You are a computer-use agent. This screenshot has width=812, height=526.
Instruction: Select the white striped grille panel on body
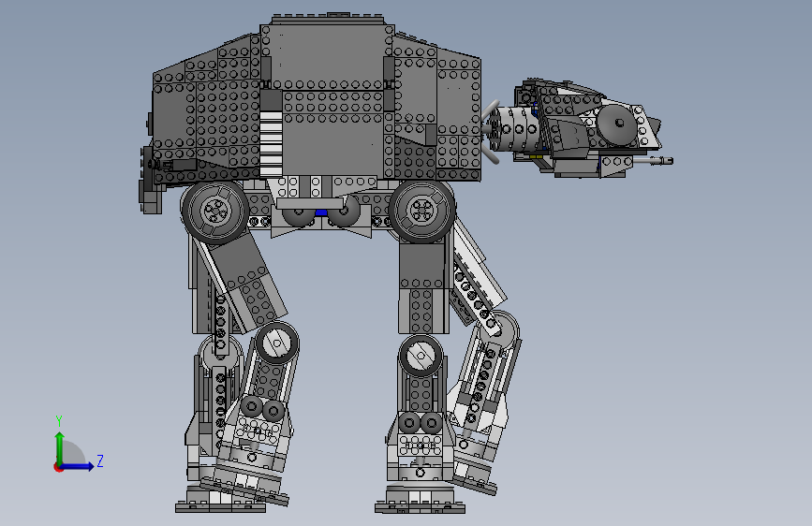[x=271, y=143]
